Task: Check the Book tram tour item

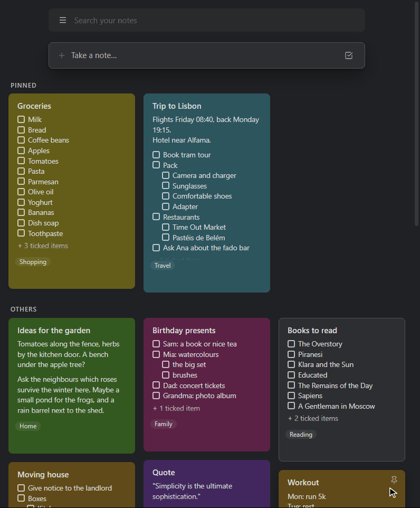Action: pos(156,155)
